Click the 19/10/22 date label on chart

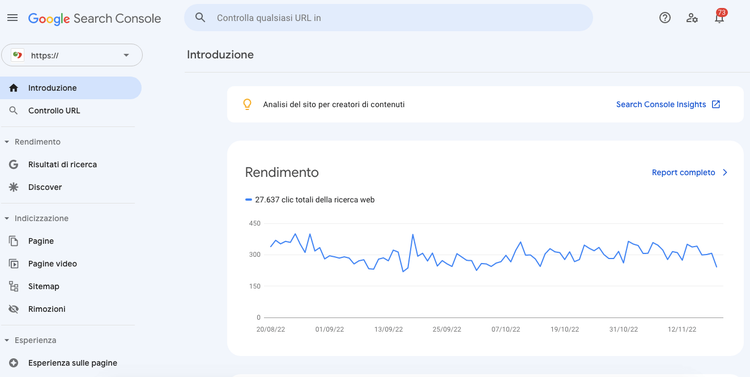(565, 330)
